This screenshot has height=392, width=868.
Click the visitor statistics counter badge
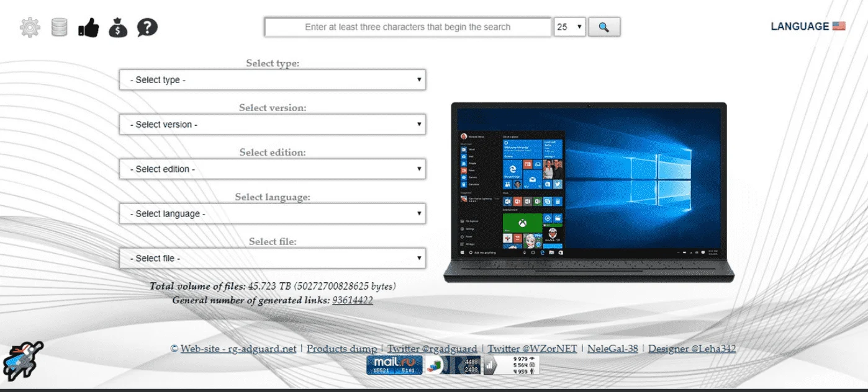pyautogui.click(x=510, y=365)
